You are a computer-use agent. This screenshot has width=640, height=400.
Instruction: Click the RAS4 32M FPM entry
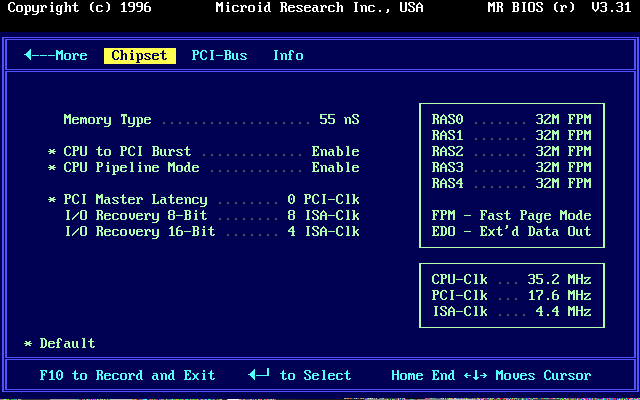point(511,184)
